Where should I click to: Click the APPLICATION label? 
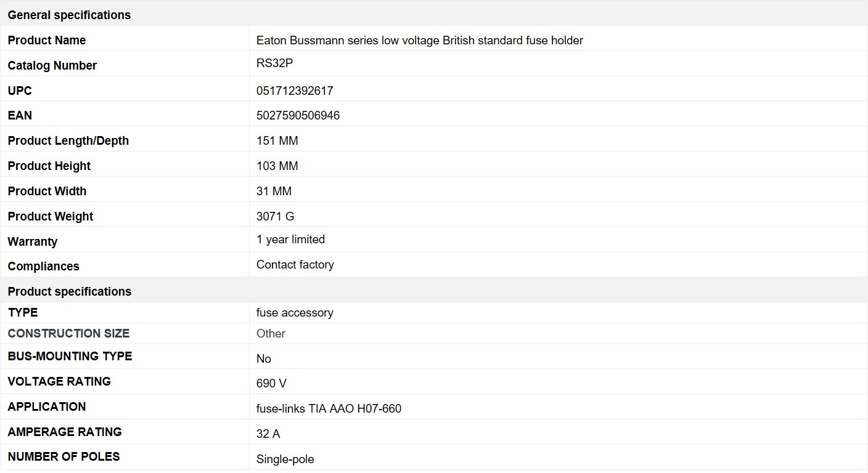[x=47, y=406]
